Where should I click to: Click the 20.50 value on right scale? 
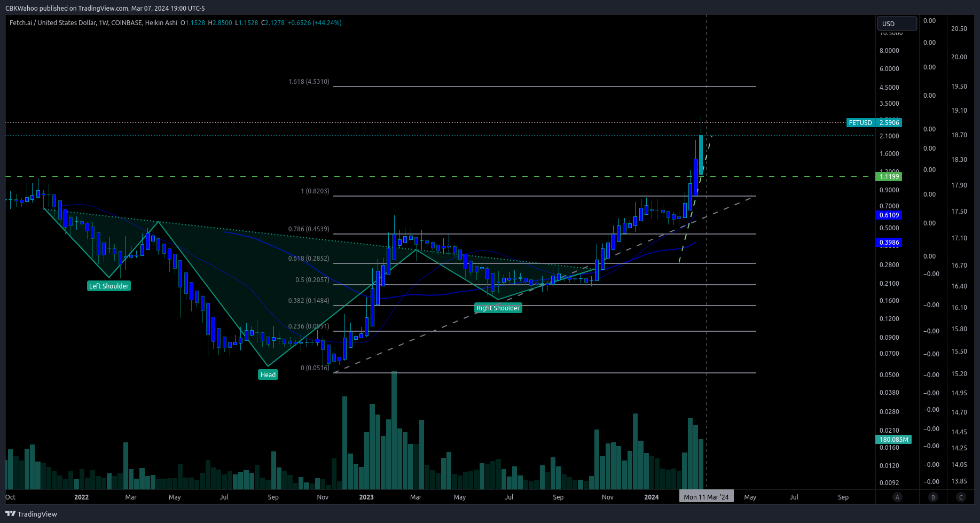pos(959,29)
